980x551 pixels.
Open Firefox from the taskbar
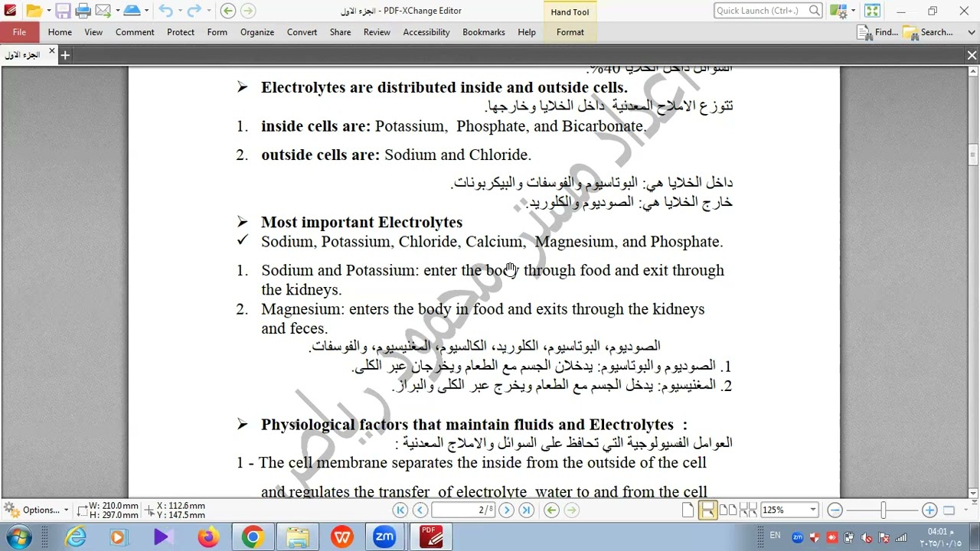coord(207,537)
